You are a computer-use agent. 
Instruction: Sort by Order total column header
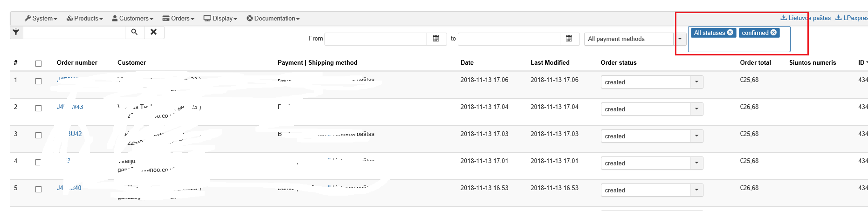coord(755,62)
